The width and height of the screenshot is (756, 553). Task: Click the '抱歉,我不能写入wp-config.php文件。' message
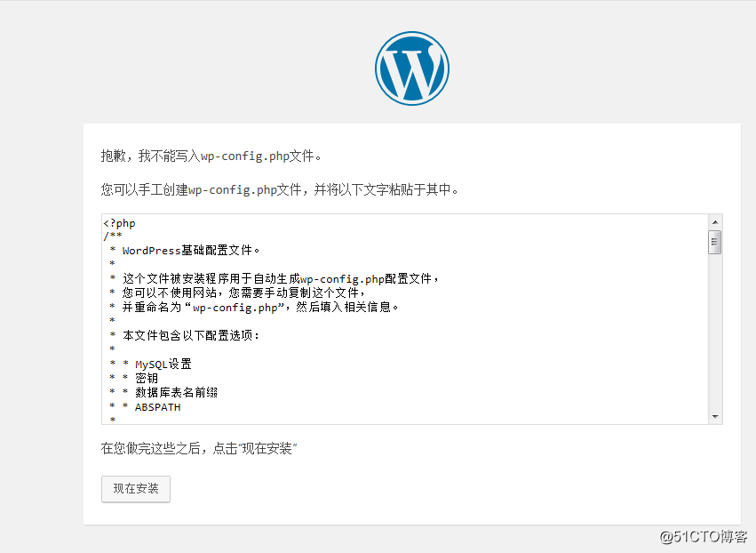[x=211, y=156]
